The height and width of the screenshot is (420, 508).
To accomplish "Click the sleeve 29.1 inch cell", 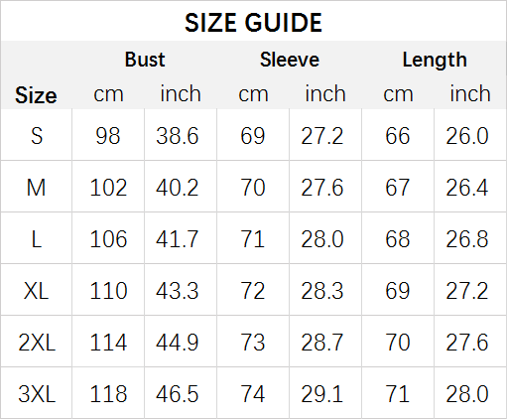I will pyautogui.click(x=325, y=394).
